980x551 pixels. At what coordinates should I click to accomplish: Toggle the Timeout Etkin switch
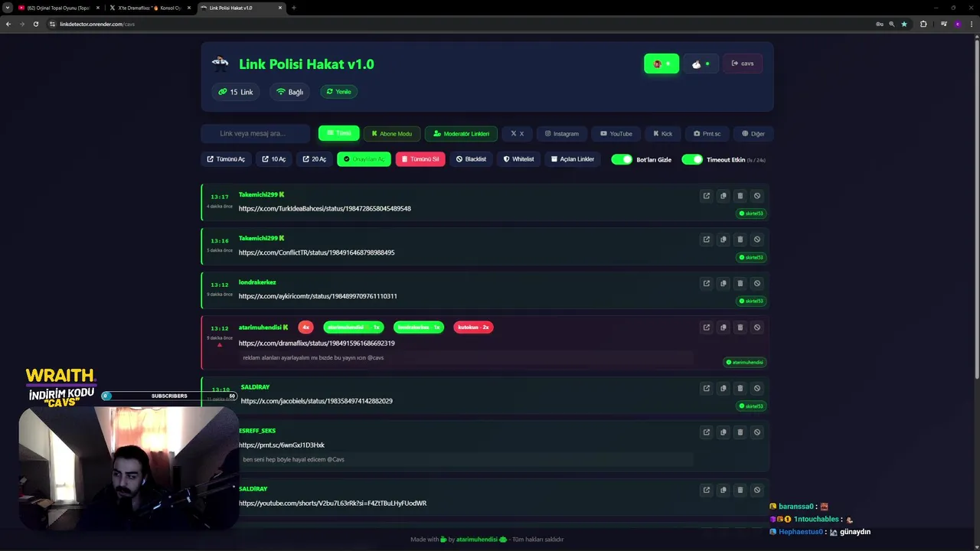click(692, 159)
